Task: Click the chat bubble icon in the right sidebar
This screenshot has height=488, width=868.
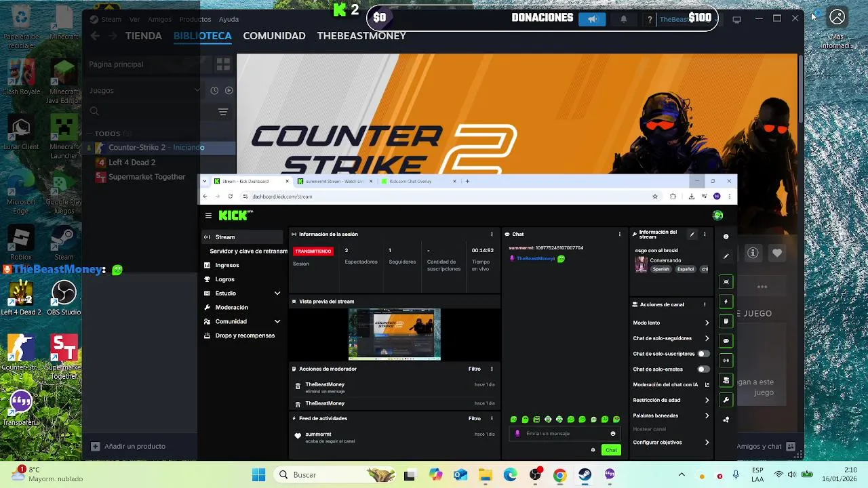Action: tap(726, 341)
